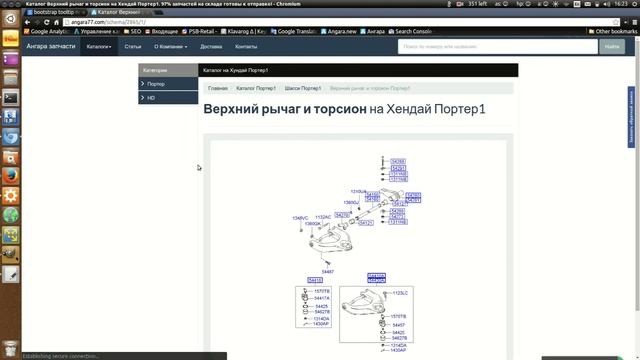Click the brightness sun indicator
This screenshot has height=360, width=640.
(556, 4)
